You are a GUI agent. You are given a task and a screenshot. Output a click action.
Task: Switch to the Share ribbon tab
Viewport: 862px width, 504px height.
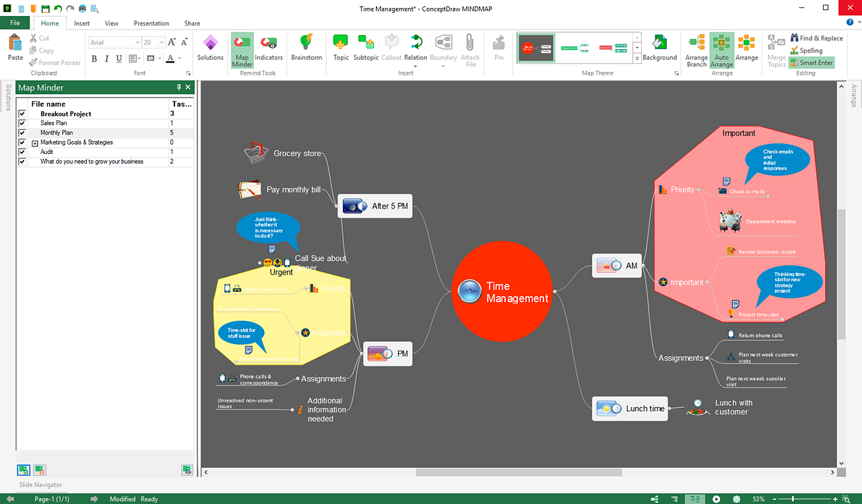coord(192,23)
